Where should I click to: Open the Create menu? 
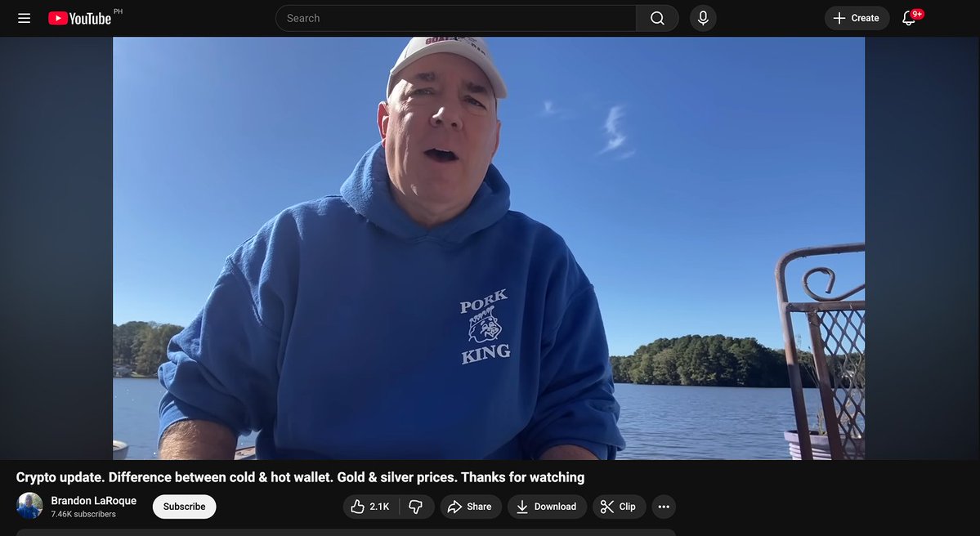(857, 18)
